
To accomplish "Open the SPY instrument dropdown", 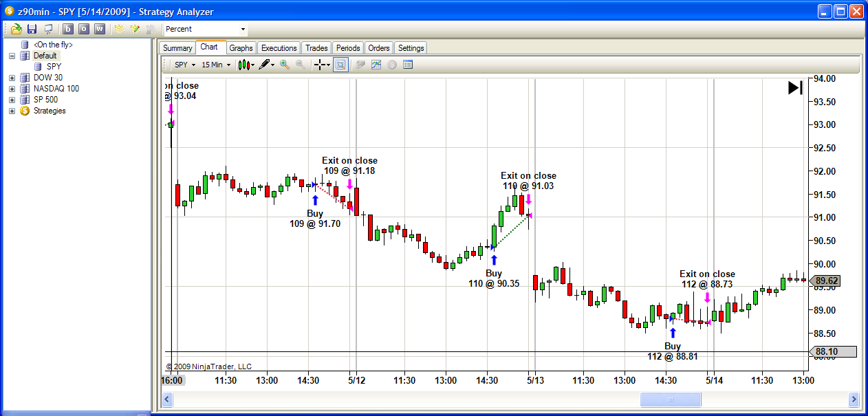I will pos(184,65).
